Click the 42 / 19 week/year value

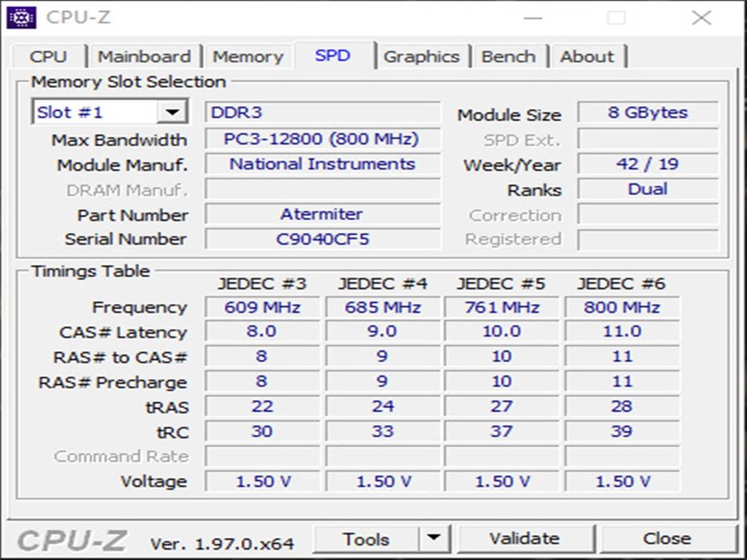click(x=648, y=164)
